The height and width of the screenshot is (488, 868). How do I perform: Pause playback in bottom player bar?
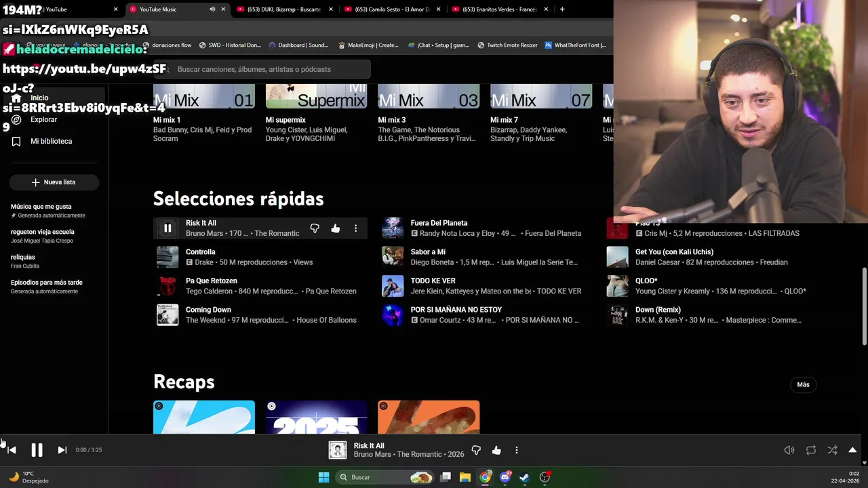coord(37,450)
